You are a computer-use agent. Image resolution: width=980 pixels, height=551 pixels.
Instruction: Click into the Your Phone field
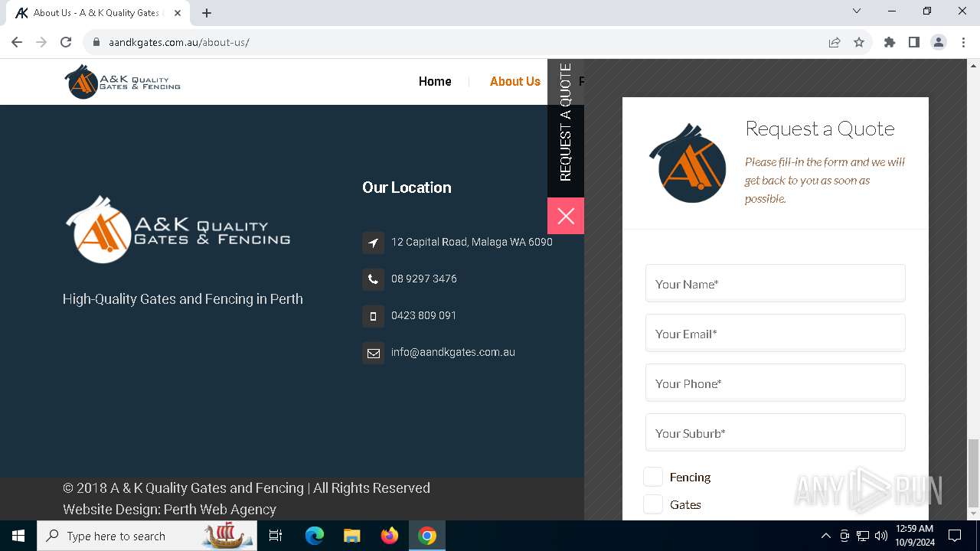click(x=776, y=383)
